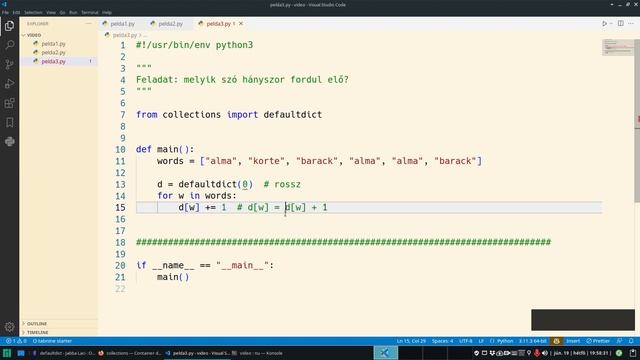640x360 pixels.
Task: Open the Explorer view in the activity bar
Action: [x=9, y=26]
